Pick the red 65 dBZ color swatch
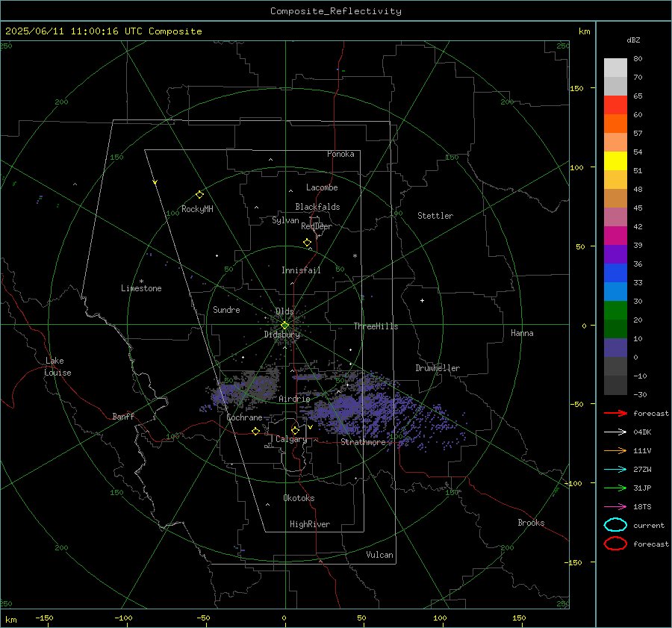This screenshot has height=628, width=672. tap(615, 105)
